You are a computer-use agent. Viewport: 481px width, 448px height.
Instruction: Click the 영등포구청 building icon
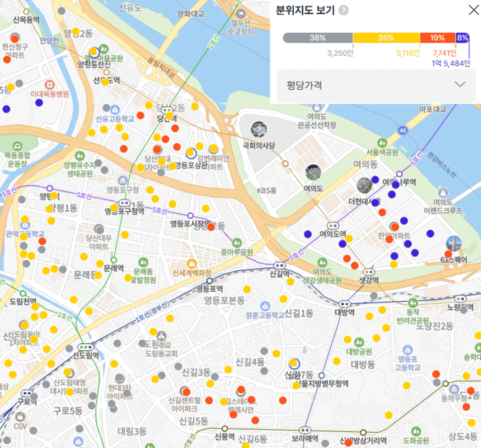123,180
